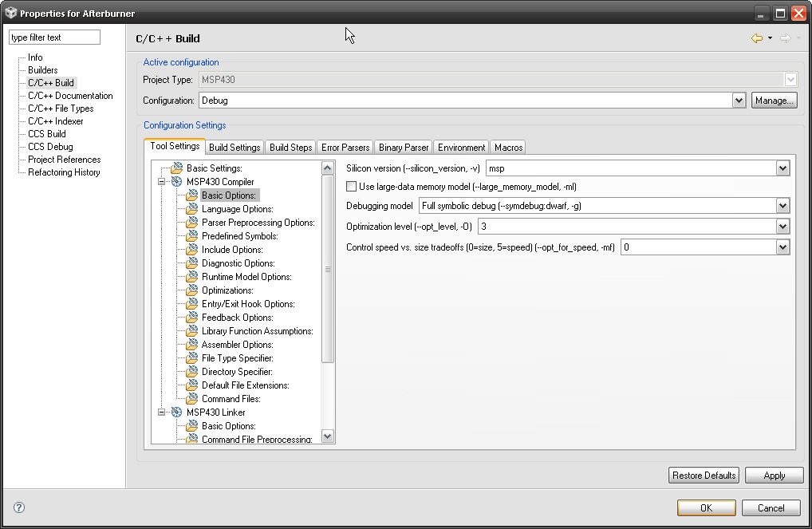Open the Debugging model dropdown

click(x=782, y=206)
